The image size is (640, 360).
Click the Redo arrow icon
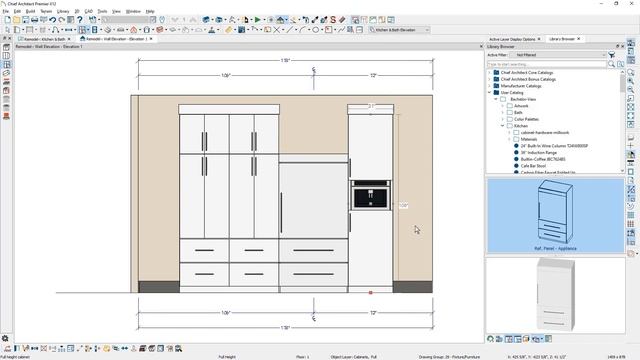pos(62,20)
